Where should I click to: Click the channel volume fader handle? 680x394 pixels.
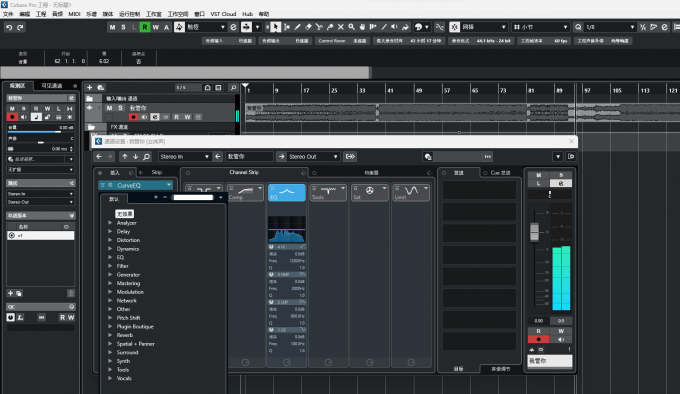tap(534, 232)
